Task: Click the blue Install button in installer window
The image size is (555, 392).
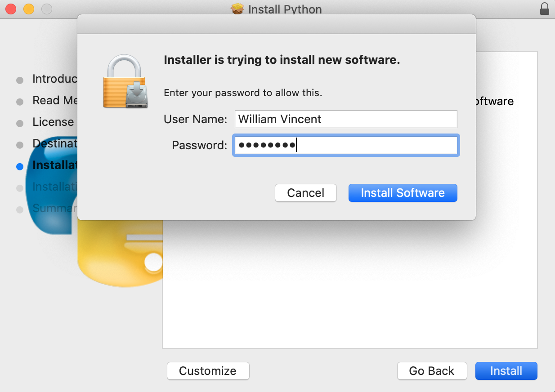Action: (506, 371)
